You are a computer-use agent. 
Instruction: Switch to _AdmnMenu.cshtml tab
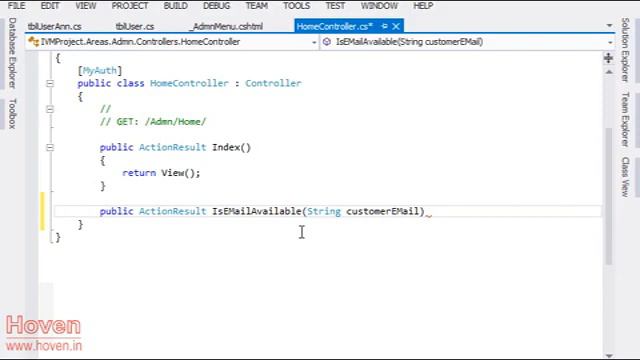227,27
